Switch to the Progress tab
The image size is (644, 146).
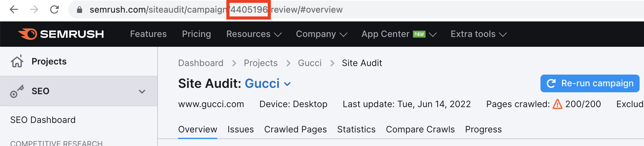(x=483, y=129)
